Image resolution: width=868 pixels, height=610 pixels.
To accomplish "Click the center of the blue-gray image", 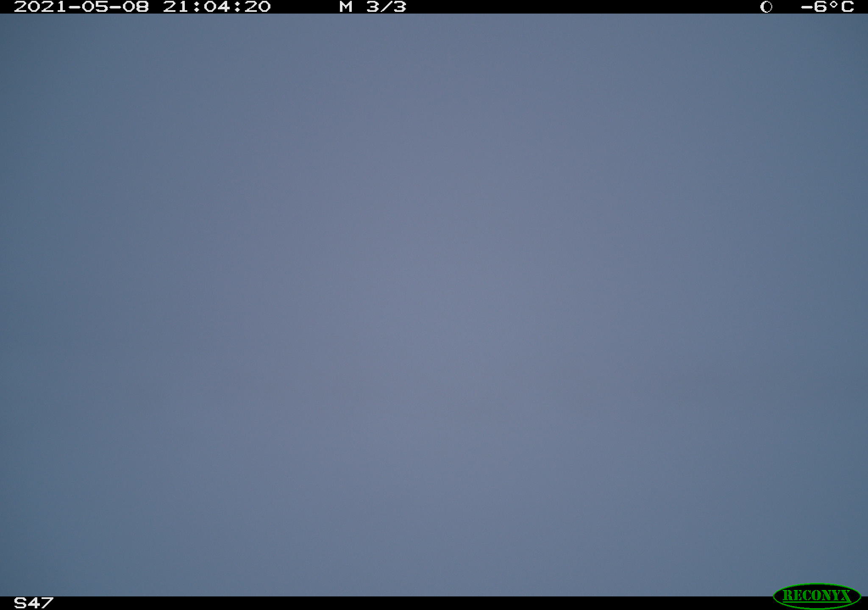I will tap(434, 305).
